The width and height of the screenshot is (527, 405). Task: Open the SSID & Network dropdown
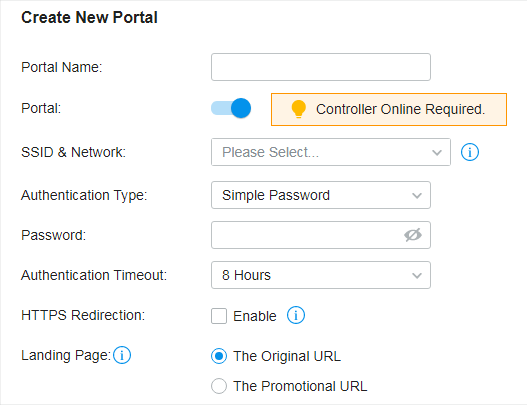point(331,152)
